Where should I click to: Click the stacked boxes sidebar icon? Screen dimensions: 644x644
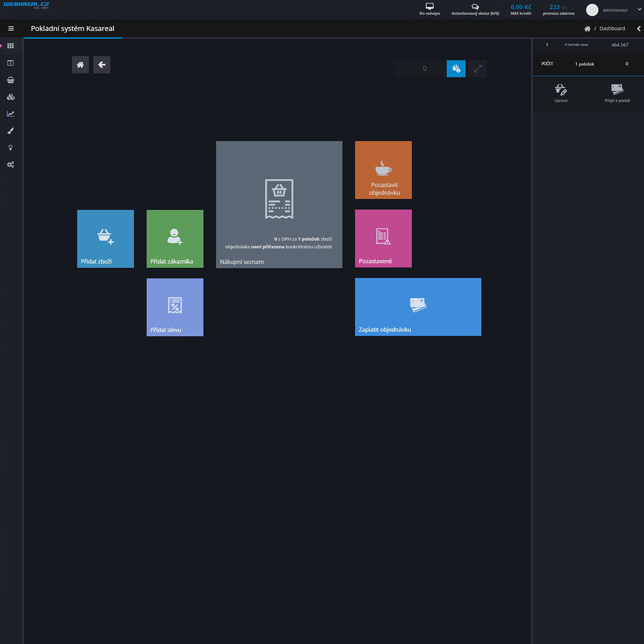[x=10, y=97]
